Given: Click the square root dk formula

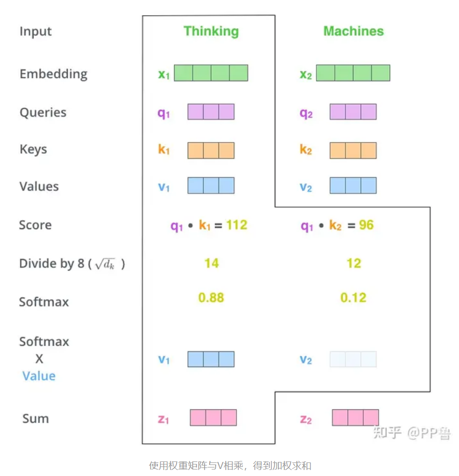Looking at the screenshot, I should pos(105,264).
